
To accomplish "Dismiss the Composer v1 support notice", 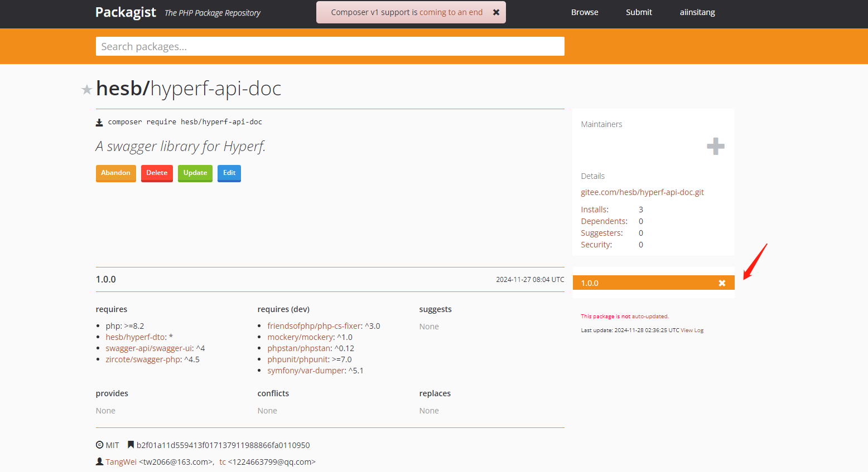I will pos(496,12).
